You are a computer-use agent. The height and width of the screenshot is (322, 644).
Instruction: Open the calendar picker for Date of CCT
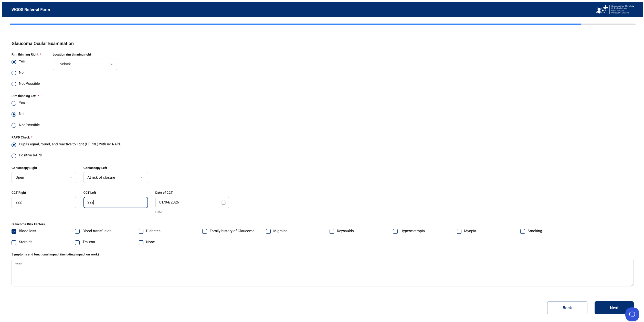point(223,202)
